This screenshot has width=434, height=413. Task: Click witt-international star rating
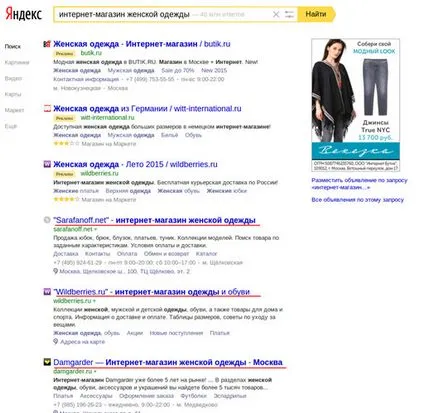coord(66,144)
